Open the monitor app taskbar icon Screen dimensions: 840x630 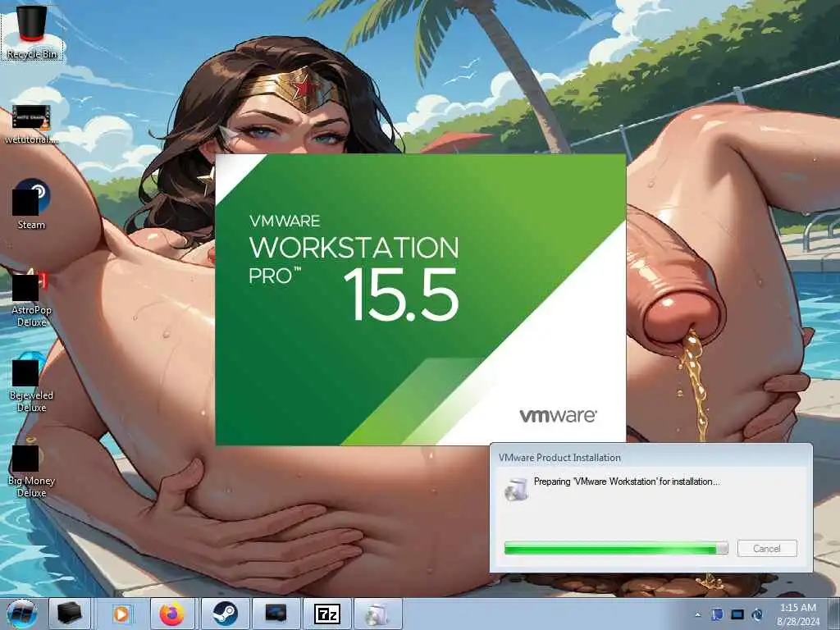276,614
